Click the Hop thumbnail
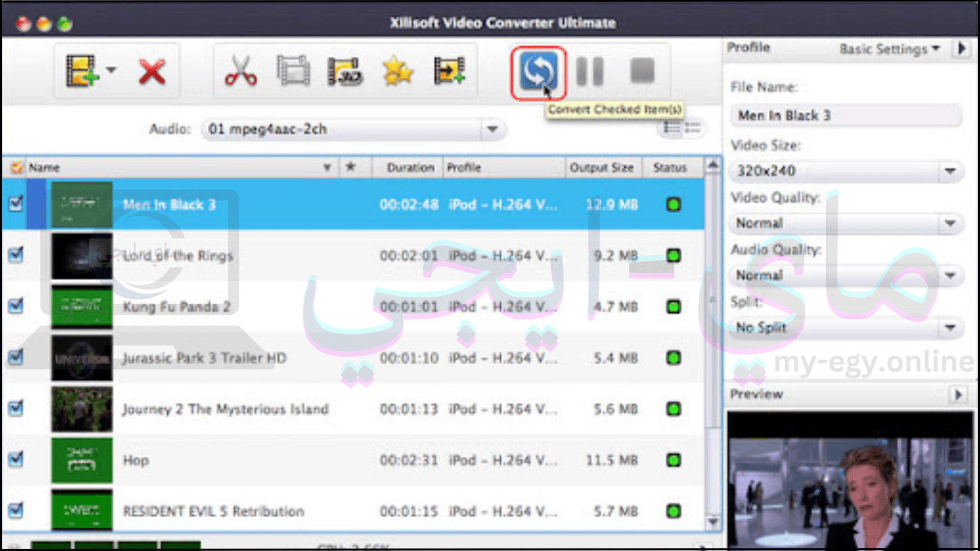 82,460
